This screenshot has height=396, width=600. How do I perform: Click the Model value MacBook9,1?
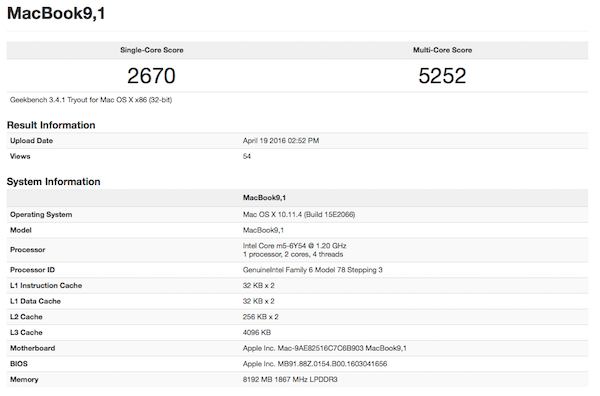pyautogui.click(x=263, y=230)
